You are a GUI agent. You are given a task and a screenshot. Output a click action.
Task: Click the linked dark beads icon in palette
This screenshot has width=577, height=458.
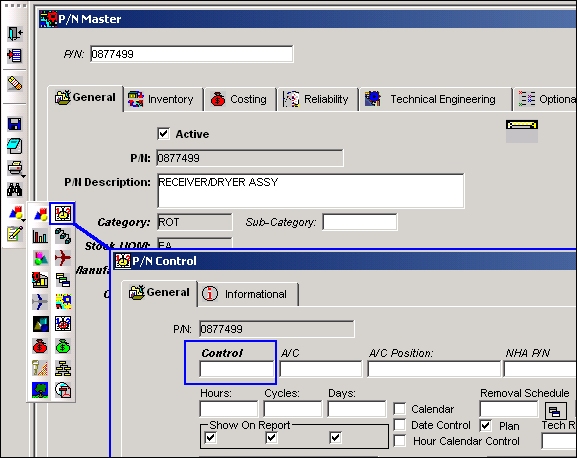click(x=63, y=236)
